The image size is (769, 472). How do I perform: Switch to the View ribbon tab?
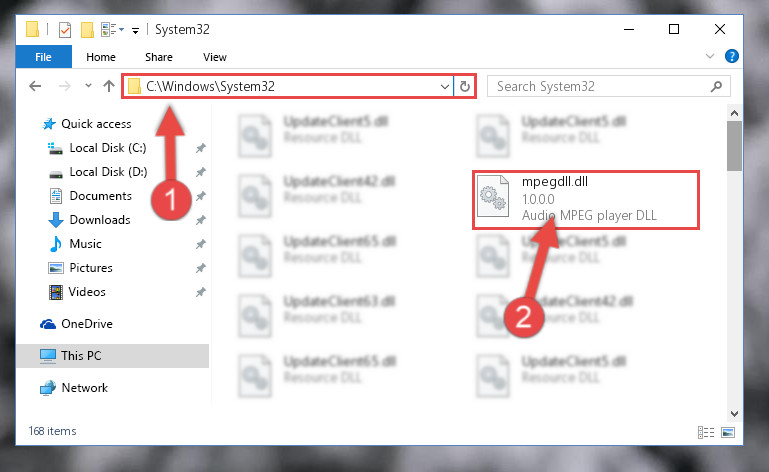(215, 57)
